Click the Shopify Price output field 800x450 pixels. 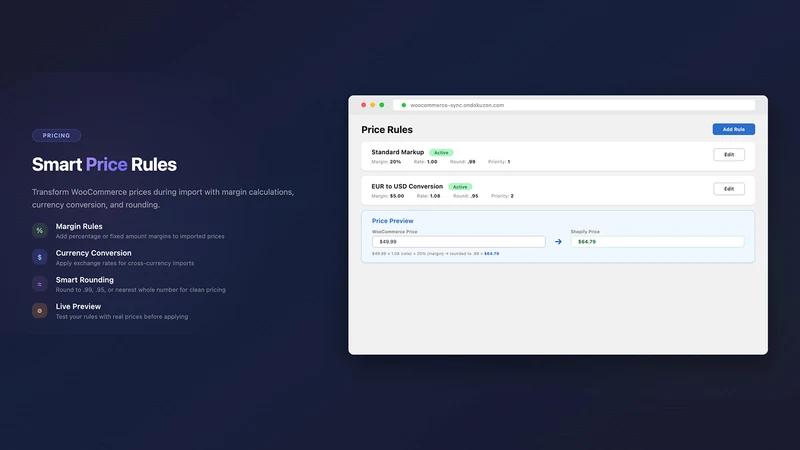tap(657, 241)
